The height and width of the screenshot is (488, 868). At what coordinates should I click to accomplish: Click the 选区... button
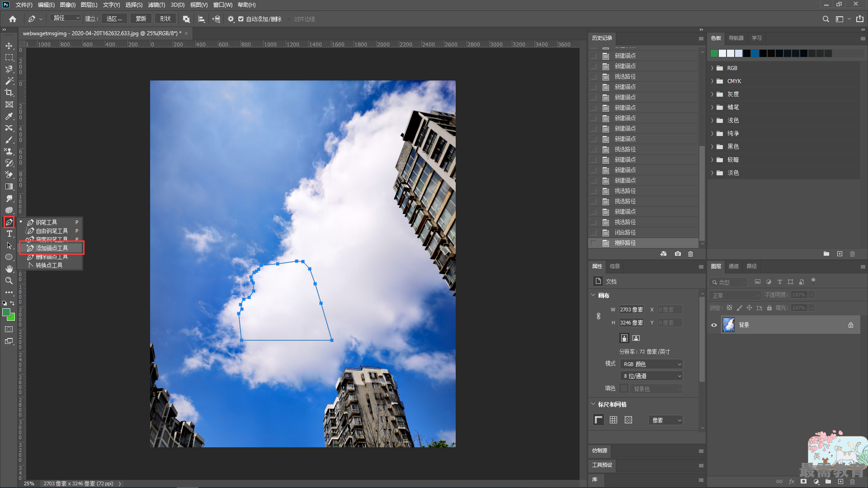[x=114, y=19]
